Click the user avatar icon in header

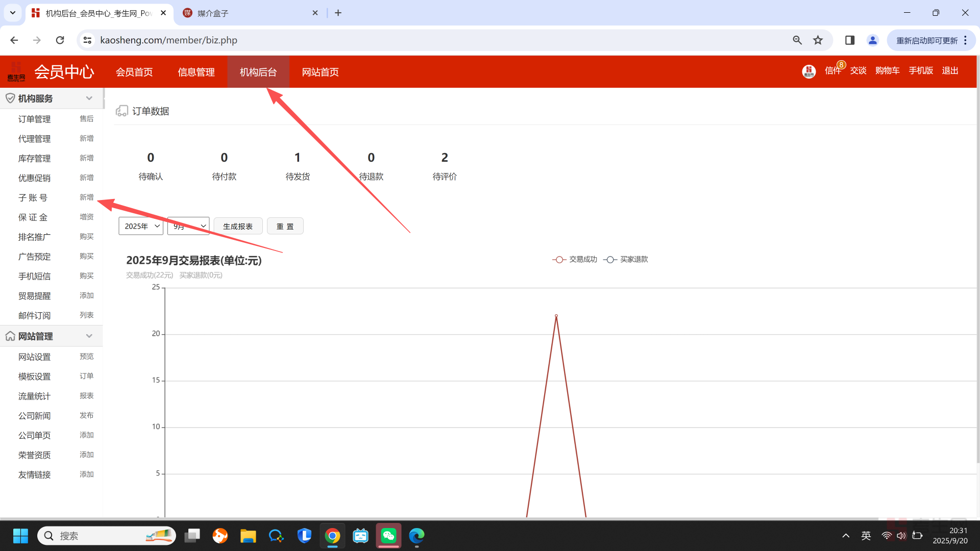[x=808, y=71]
